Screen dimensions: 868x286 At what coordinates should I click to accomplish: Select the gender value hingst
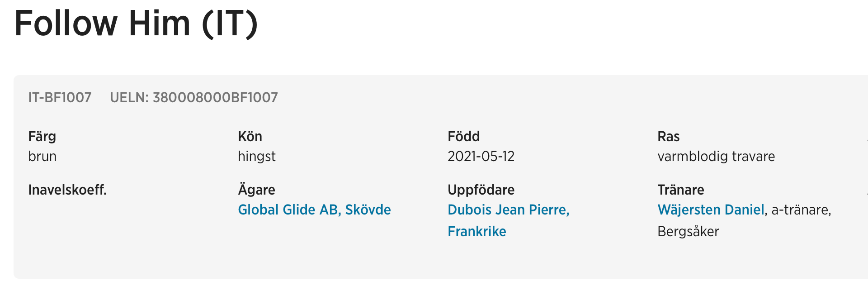coord(257,157)
